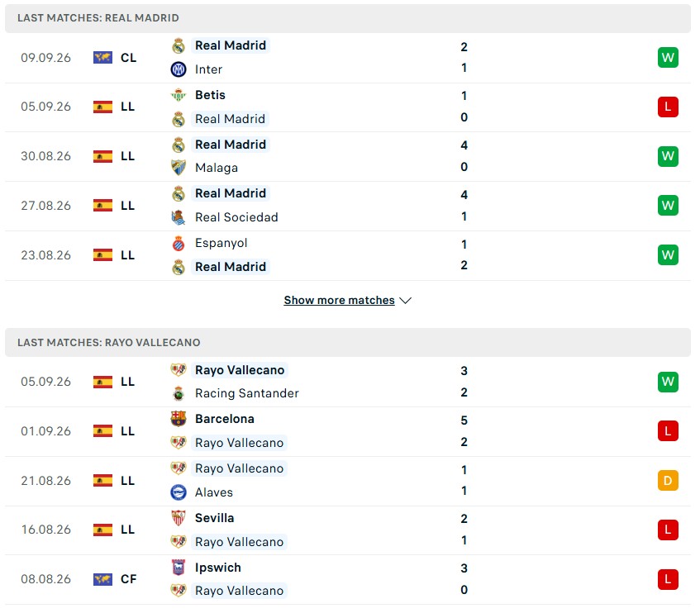
Task: Click the red L badge for Betis match
Action: click(x=668, y=107)
